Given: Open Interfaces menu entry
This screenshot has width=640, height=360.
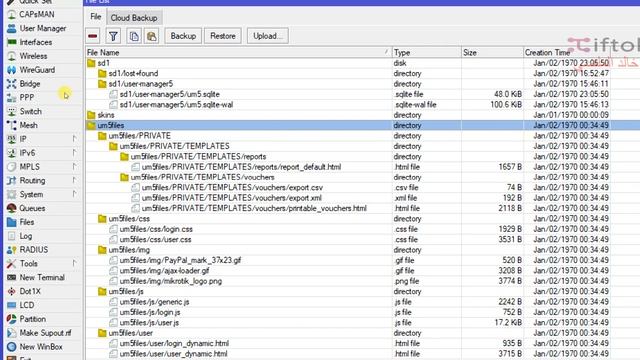Looking at the screenshot, I should (36, 42).
